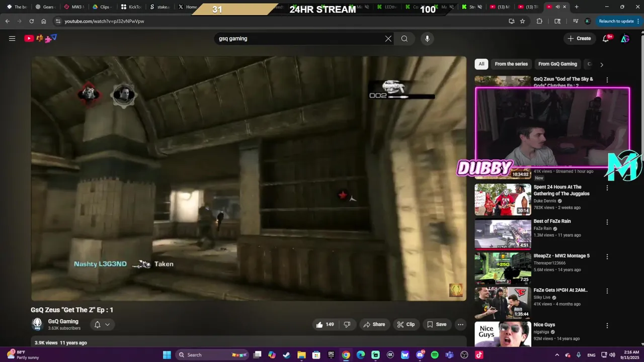The image size is (644, 362).
Task: Click the taskbar Search box
Action: click(x=212, y=355)
